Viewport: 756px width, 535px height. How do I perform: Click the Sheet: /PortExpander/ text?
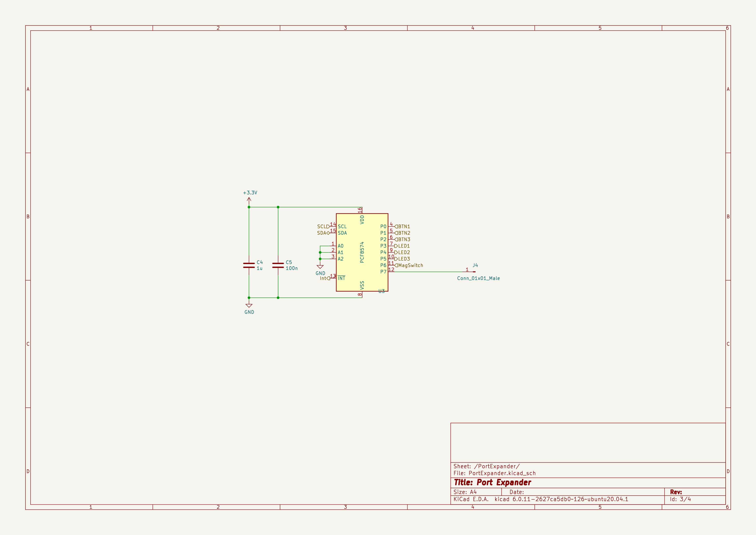coord(486,466)
